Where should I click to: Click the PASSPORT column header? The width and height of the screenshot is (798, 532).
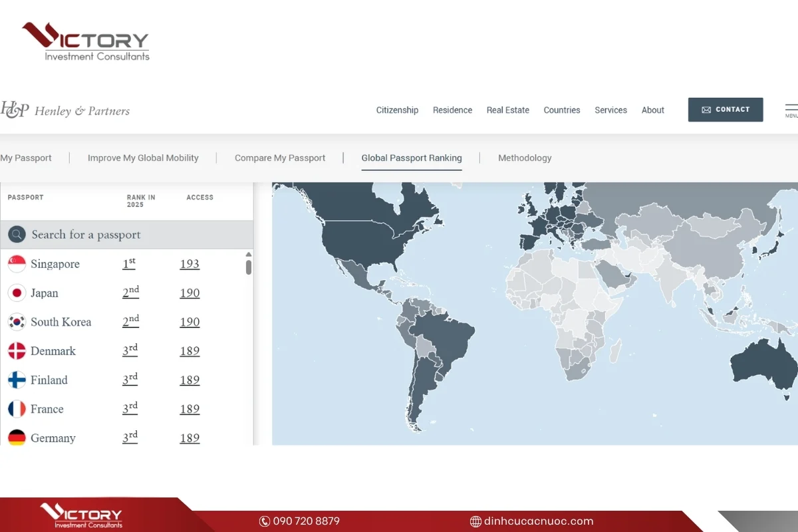(x=25, y=198)
